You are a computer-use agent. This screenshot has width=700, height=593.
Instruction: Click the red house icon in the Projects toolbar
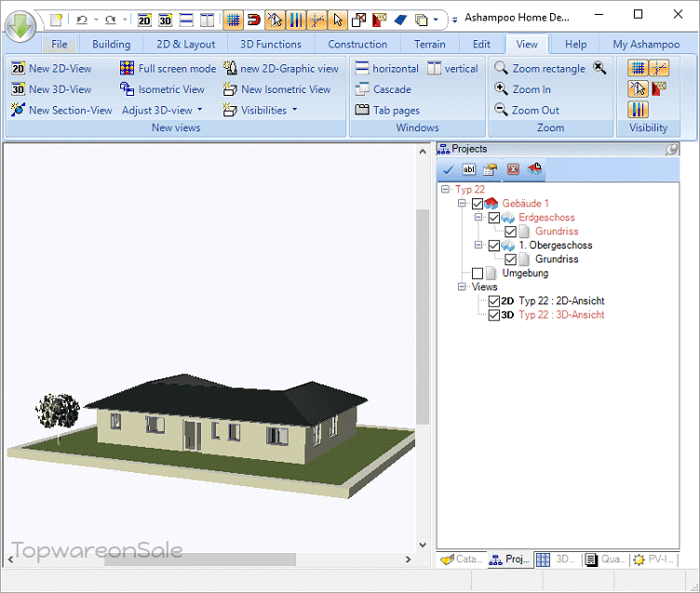click(534, 168)
